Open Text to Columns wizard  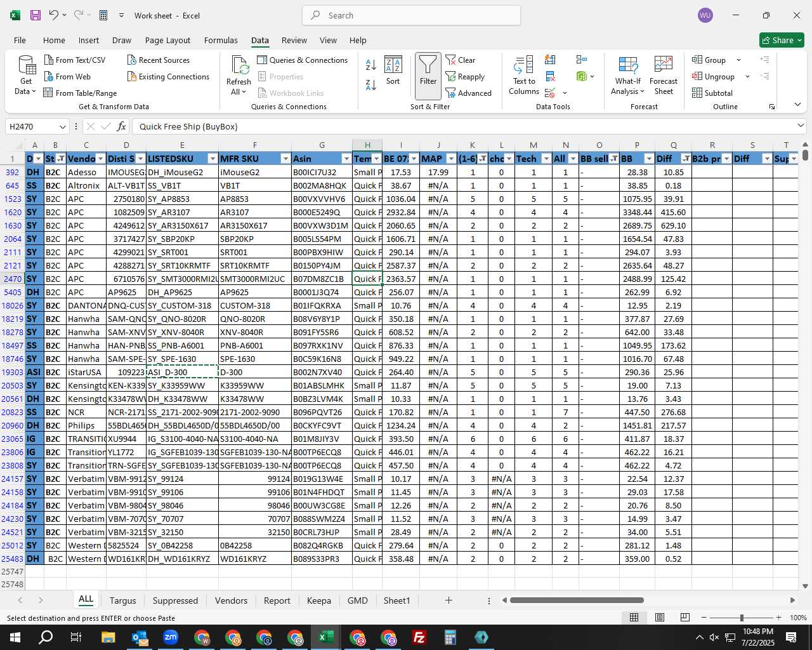click(524, 75)
